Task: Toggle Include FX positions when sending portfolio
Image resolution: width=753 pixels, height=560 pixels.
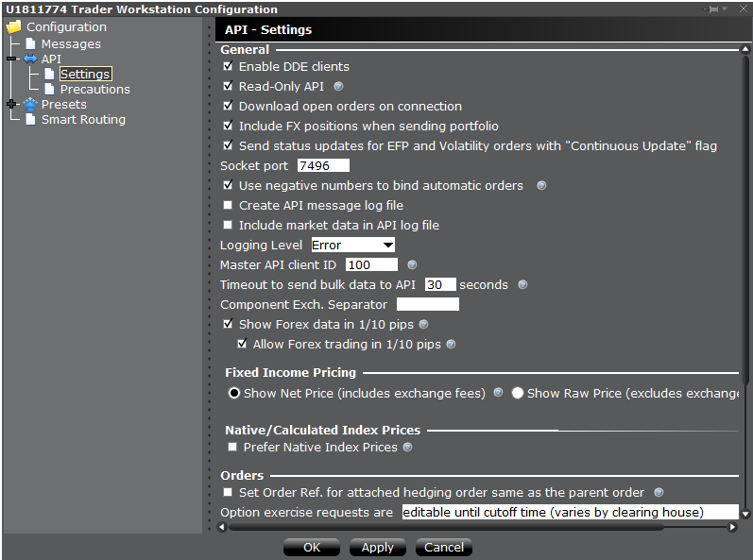Action: coord(228,126)
